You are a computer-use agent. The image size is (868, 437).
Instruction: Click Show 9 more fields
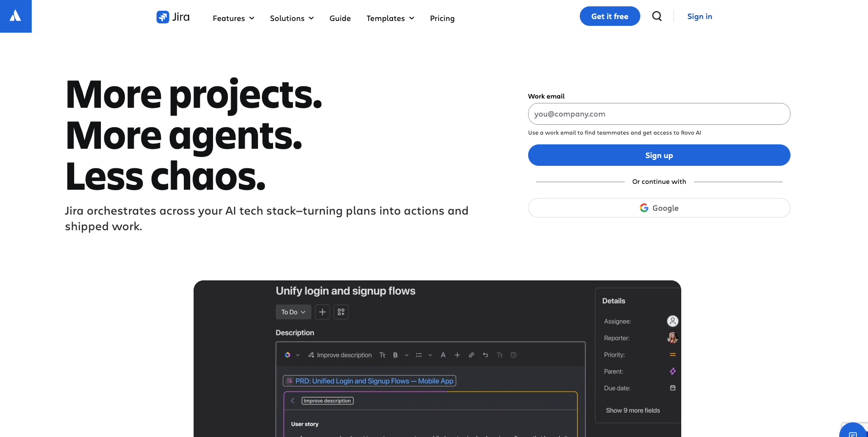[633, 410]
